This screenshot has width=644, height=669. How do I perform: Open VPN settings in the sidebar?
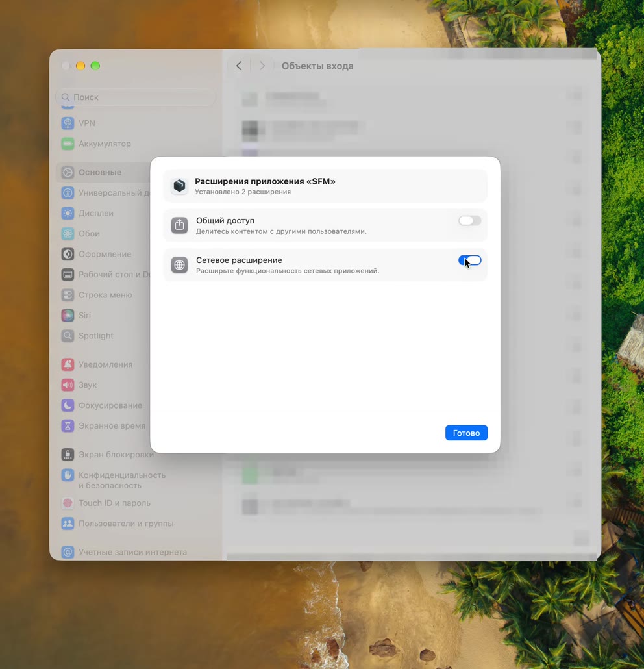coord(86,123)
